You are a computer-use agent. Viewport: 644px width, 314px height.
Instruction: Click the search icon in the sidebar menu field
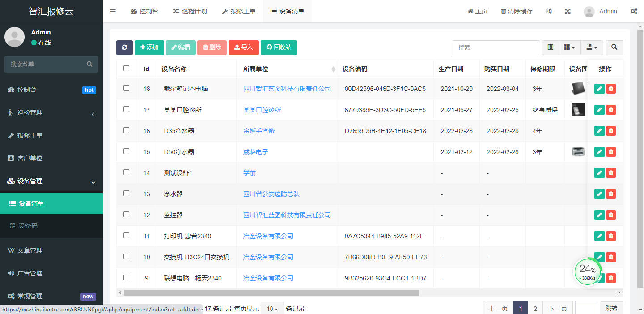click(x=89, y=64)
